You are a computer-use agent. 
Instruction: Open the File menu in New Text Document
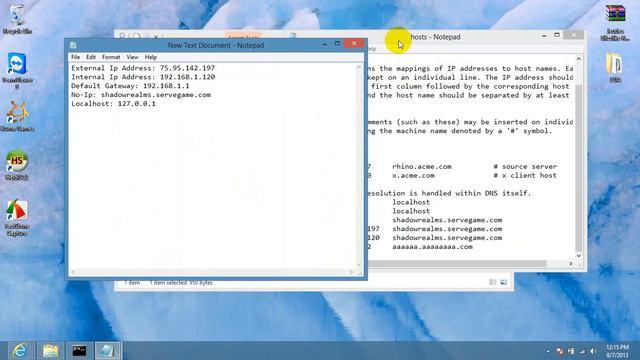coord(76,57)
